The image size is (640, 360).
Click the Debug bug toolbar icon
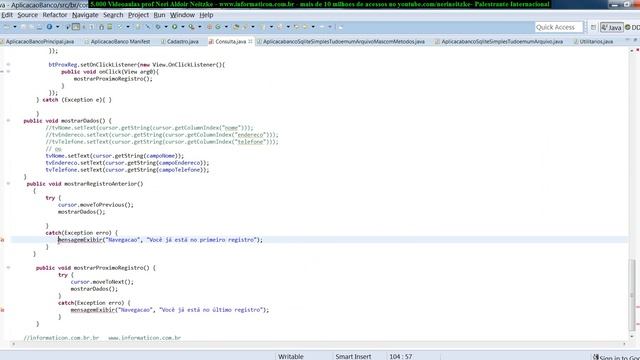tap(158, 27)
